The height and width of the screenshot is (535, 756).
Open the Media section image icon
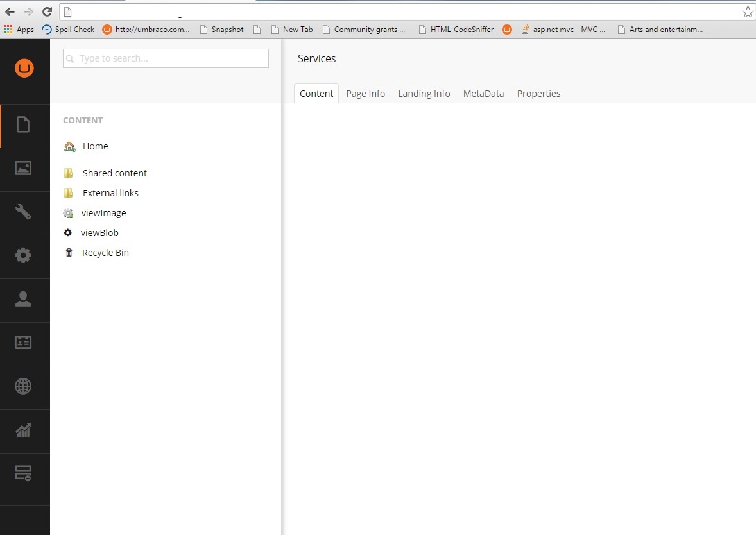pyautogui.click(x=24, y=168)
